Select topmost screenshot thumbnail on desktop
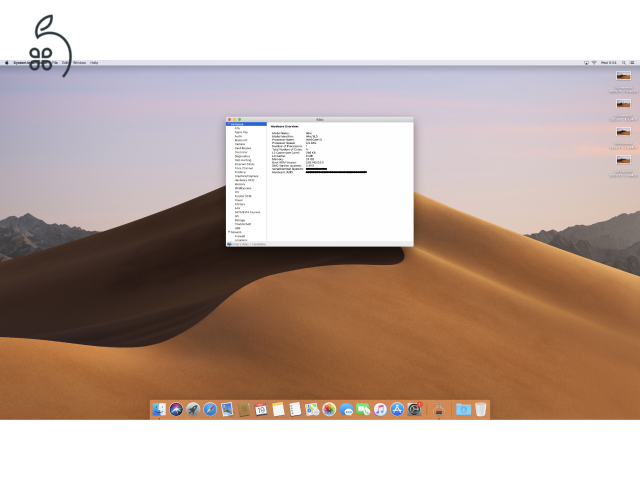Screen dimensions: 640x480 (x=623, y=76)
